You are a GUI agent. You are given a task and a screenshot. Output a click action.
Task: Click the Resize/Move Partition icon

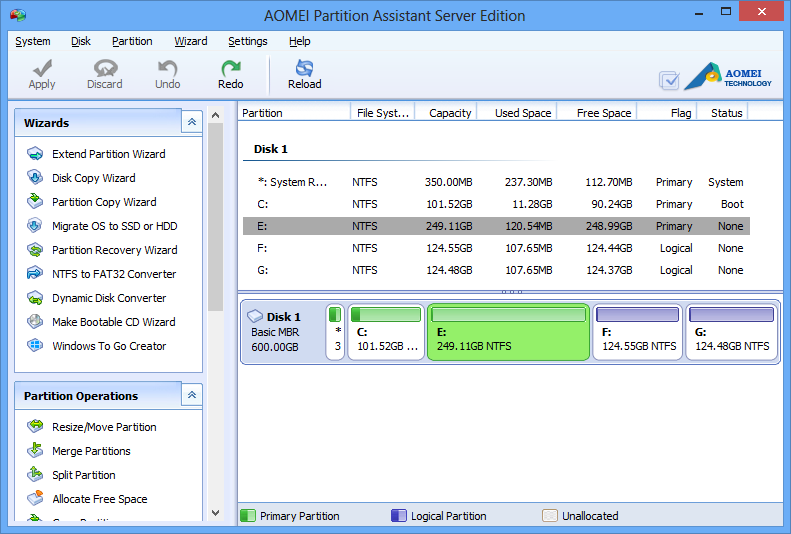35,427
